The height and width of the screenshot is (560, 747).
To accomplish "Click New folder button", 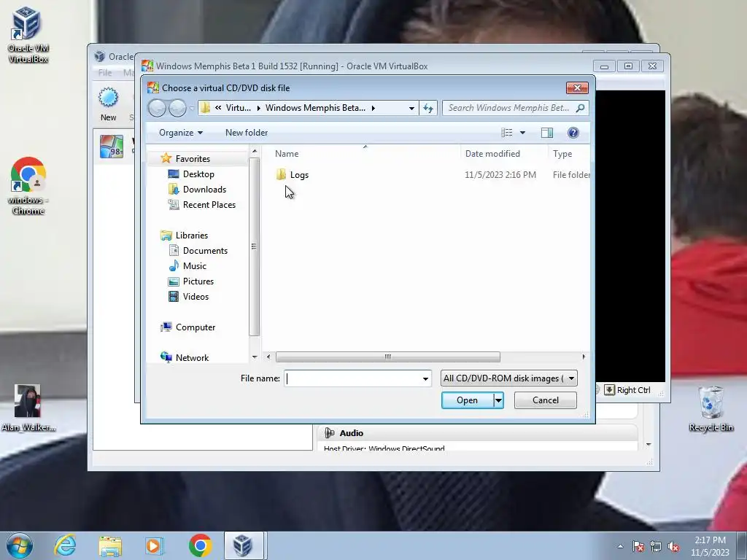I will pyautogui.click(x=247, y=133).
